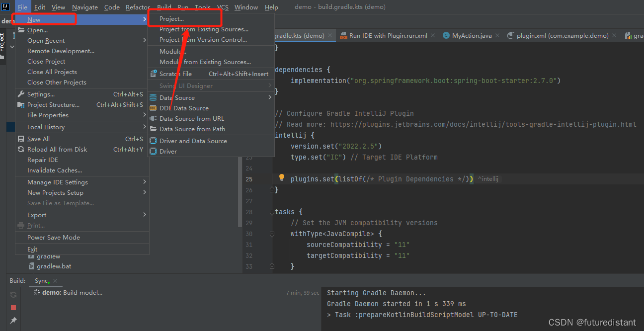644x331 pixels.
Task: Click the yellow lightbulb intention icon
Action: pyautogui.click(x=281, y=178)
